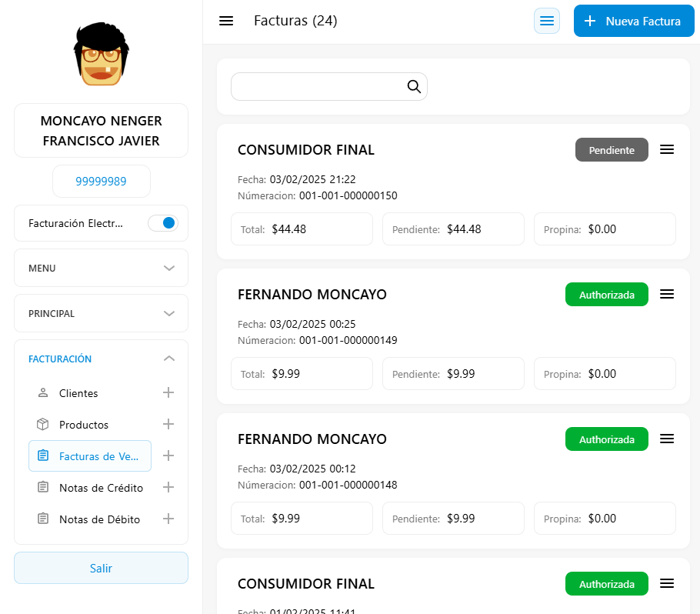Click the Nueva Factura button

tap(634, 21)
